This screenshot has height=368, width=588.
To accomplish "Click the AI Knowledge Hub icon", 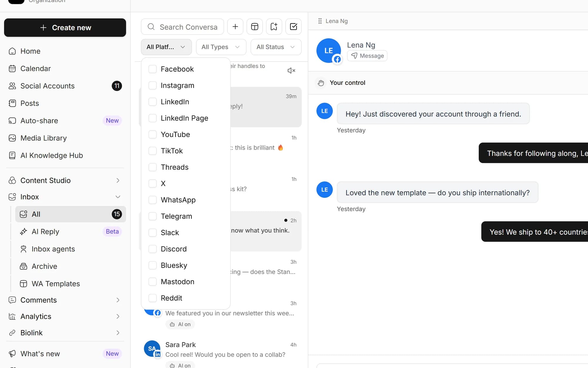I will (x=12, y=155).
